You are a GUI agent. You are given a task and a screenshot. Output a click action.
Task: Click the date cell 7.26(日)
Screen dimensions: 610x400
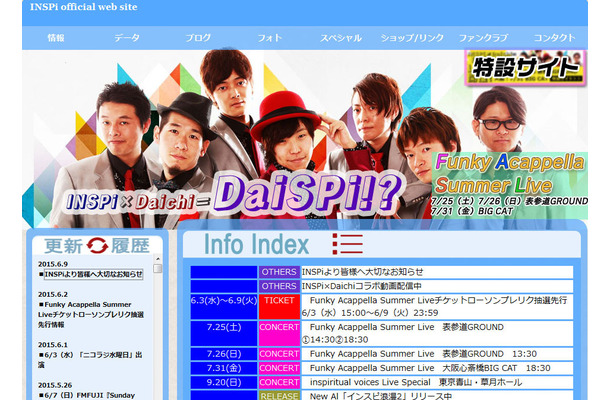click(x=224, y=354)
